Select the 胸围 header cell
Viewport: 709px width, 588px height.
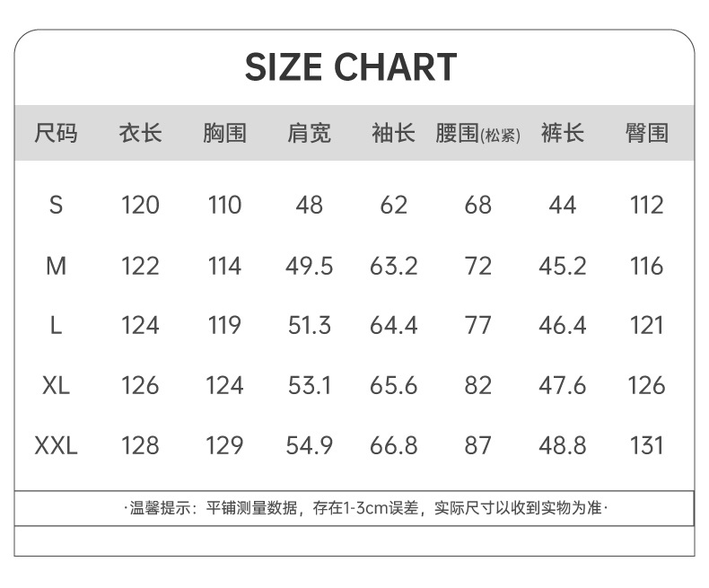pyautogui.click(x=224, y=134)
